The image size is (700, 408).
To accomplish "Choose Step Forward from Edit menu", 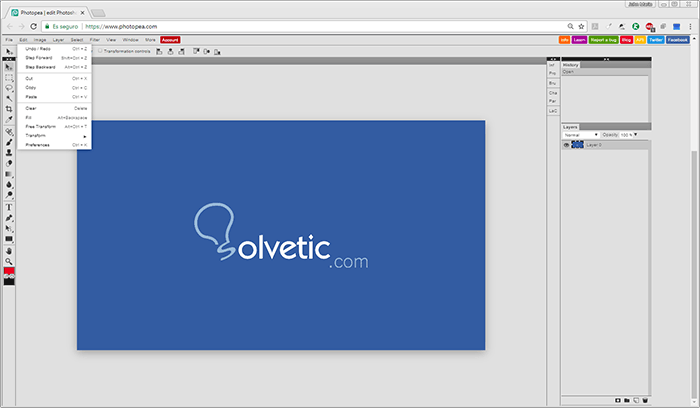I will (x=54, y=58).
